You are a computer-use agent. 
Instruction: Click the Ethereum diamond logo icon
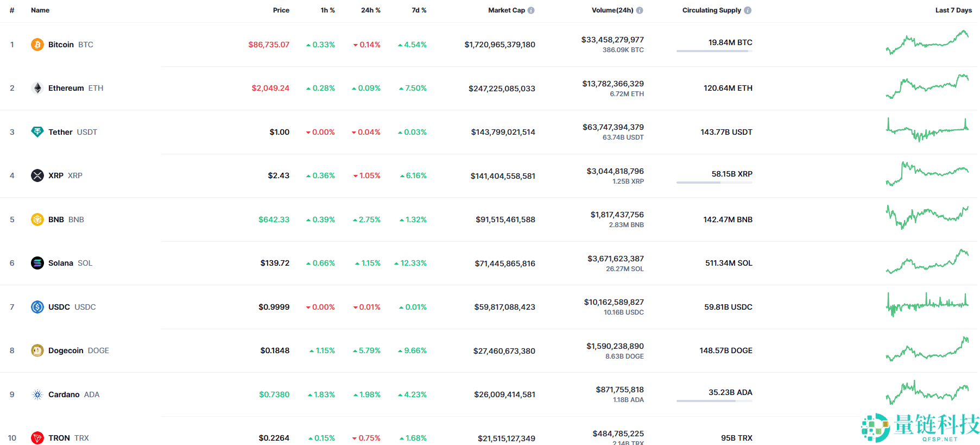click(37, 88)
